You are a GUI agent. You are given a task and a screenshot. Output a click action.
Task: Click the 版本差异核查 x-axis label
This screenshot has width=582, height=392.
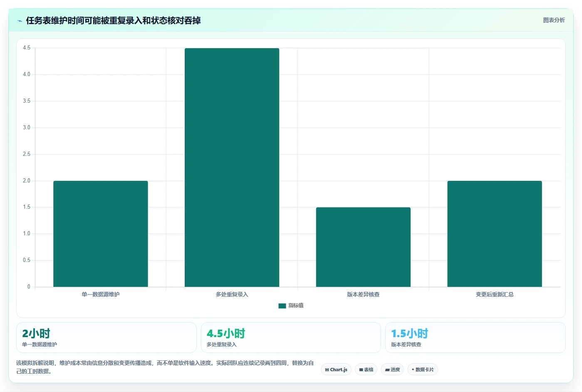click(x=363, y=294)
